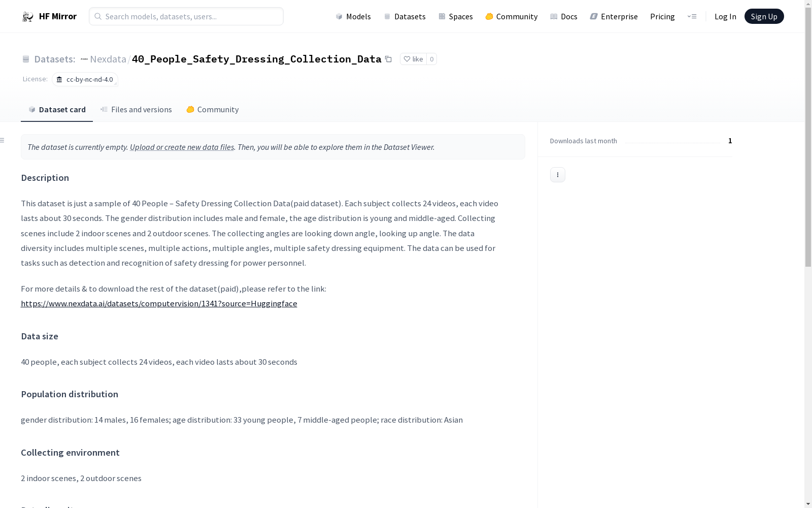Open Community in the top navigation

coord(511,16)
